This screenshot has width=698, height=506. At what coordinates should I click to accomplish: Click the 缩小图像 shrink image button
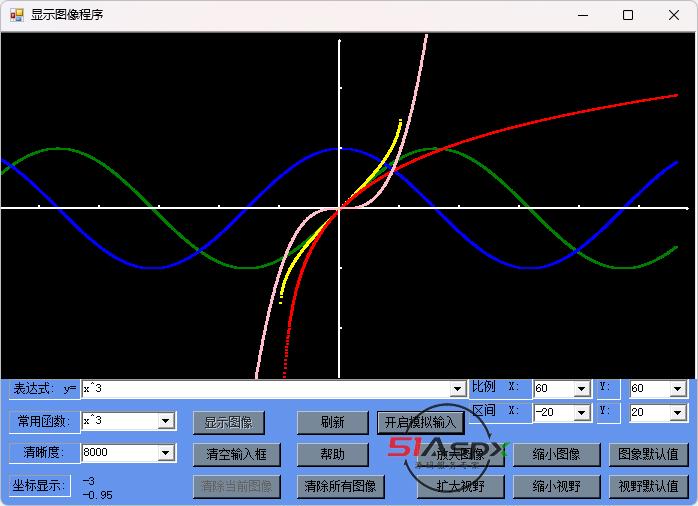pyautogui.click(x=557, y=455)
